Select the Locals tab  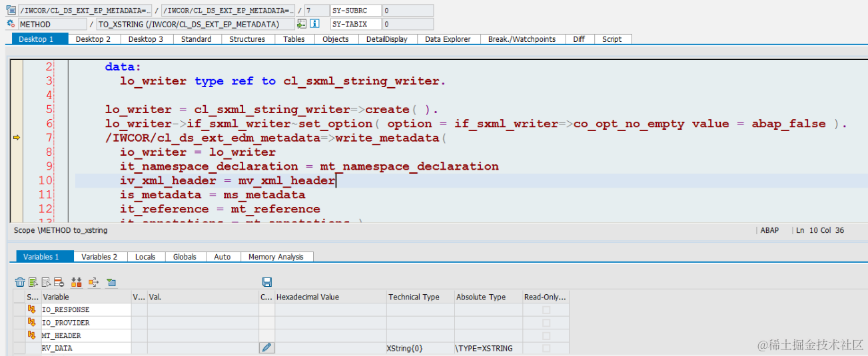[145, 257]
